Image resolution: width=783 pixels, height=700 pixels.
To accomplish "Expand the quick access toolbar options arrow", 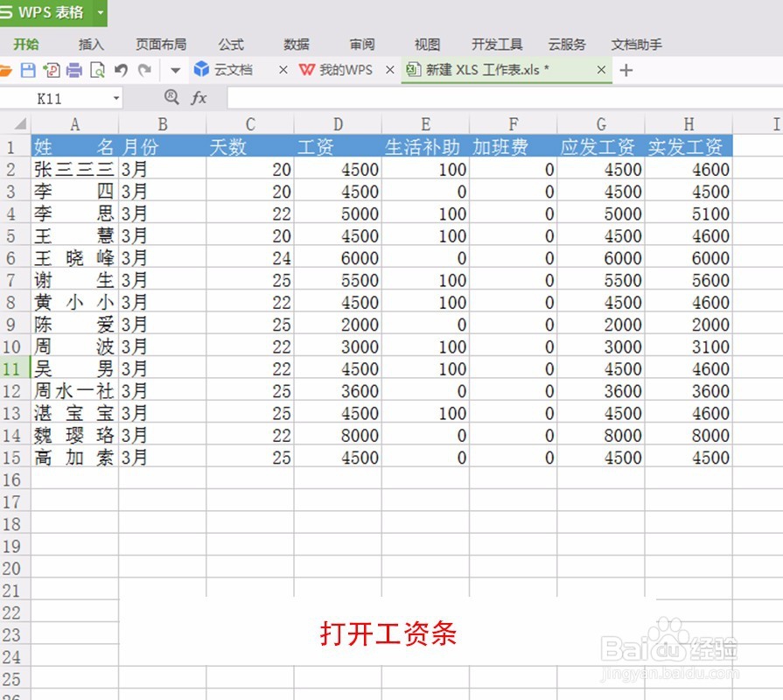I will click(175, 70).
